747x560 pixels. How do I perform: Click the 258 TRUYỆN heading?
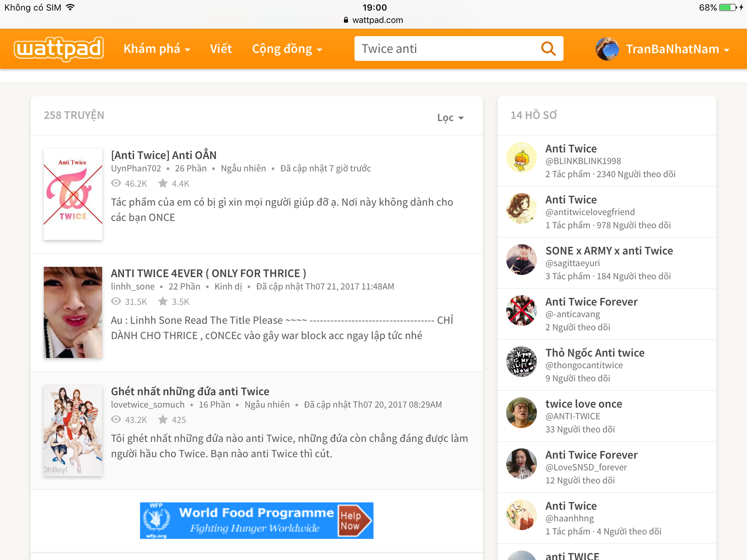point(74,115)
